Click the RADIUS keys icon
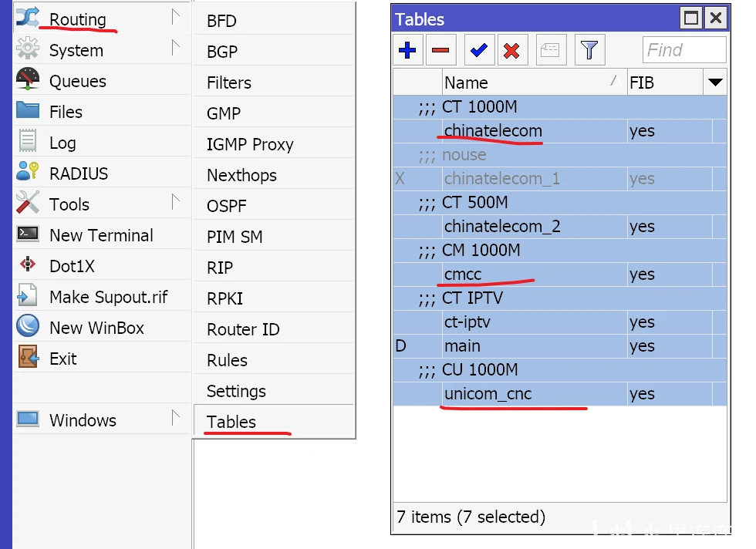This screenshot has width=756, height=549. pos(28,173)
